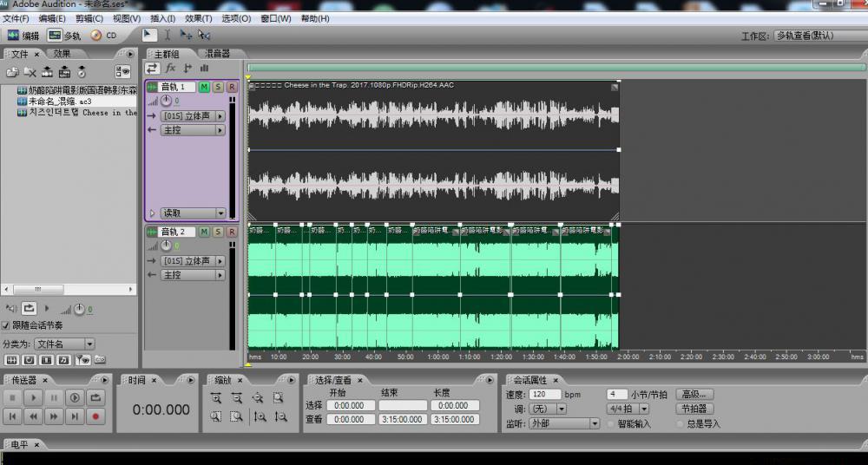Mute track 音轨 1 with M button

(x=204, y=87)
